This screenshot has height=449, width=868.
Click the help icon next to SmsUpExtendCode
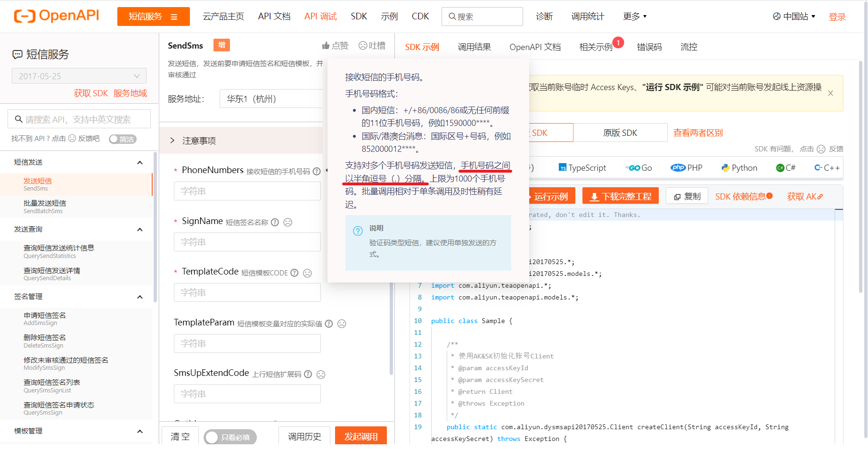308,374
